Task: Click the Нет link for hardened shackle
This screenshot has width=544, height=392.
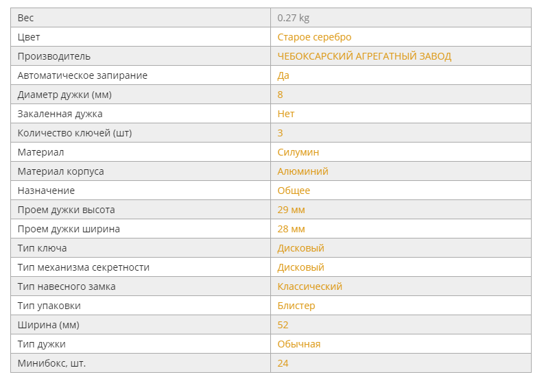Action: coord(285,114)
